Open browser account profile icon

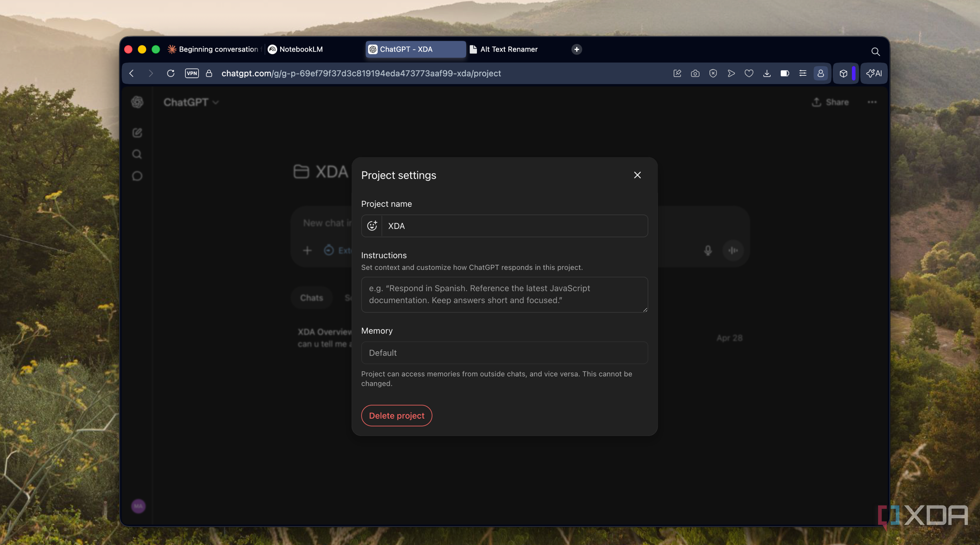(x=820, y=73)
